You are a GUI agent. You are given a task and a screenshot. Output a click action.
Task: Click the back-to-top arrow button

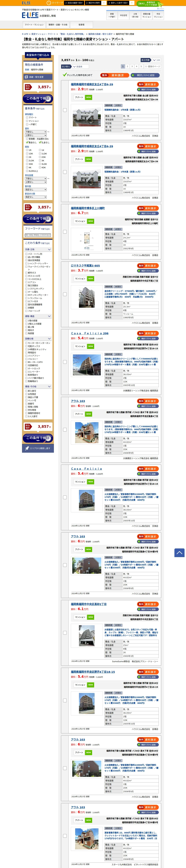click(x=179, y=553)
